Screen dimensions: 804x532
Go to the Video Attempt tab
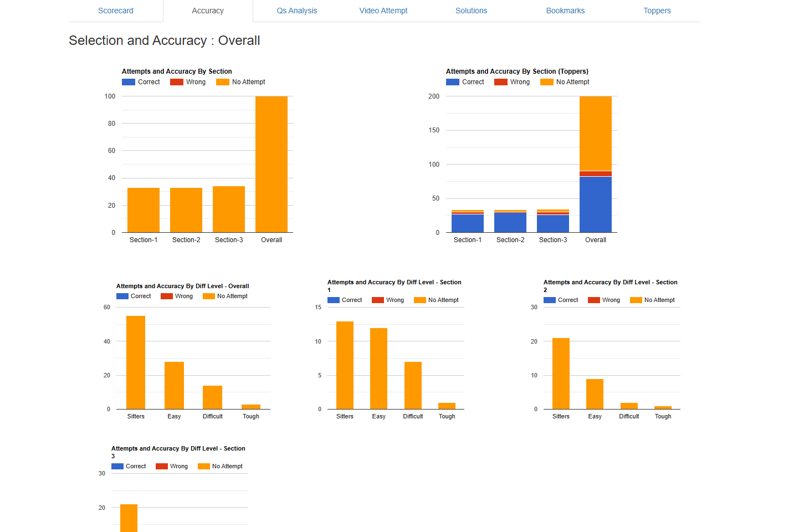click(383, 11)
